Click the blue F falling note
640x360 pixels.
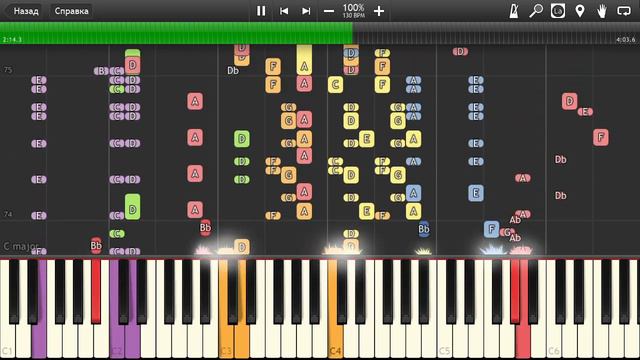point(491,229)
